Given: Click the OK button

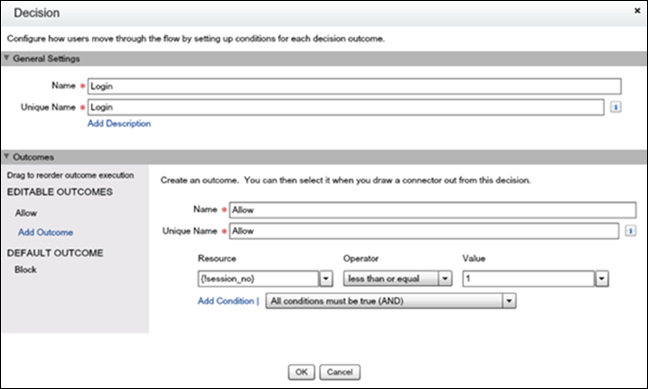Looking at the screenshot, I should click(x=301, y=372).
